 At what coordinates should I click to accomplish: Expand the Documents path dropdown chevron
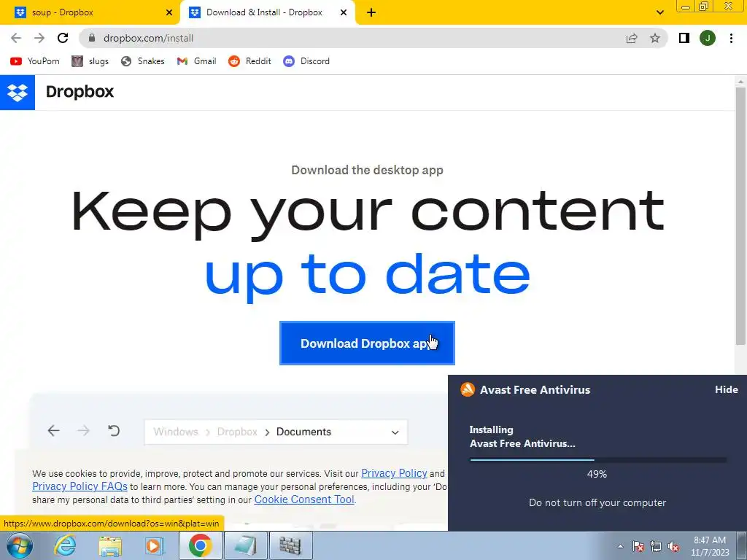click(x=395, y=432)
